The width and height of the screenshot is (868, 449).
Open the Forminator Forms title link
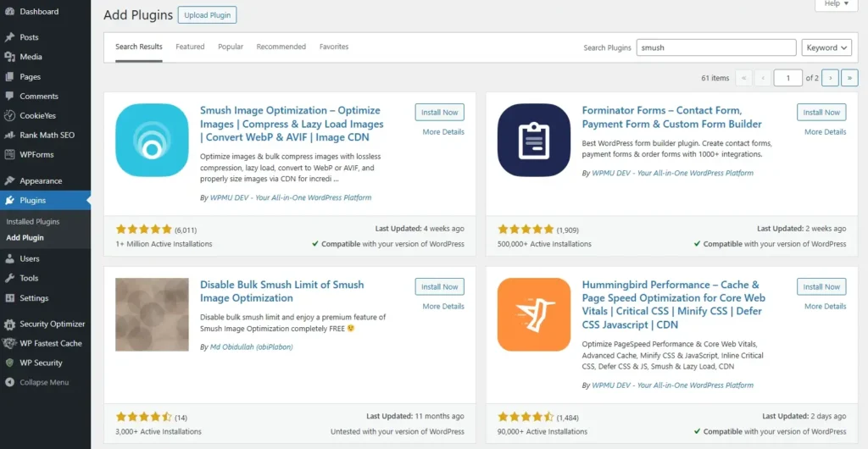point(672,117)
